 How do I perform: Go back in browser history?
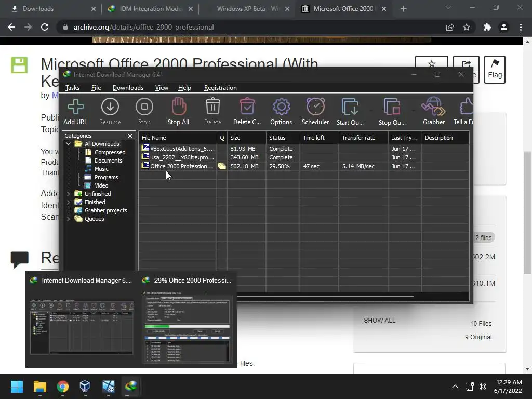pyautogui.click(x=11, y=27)
